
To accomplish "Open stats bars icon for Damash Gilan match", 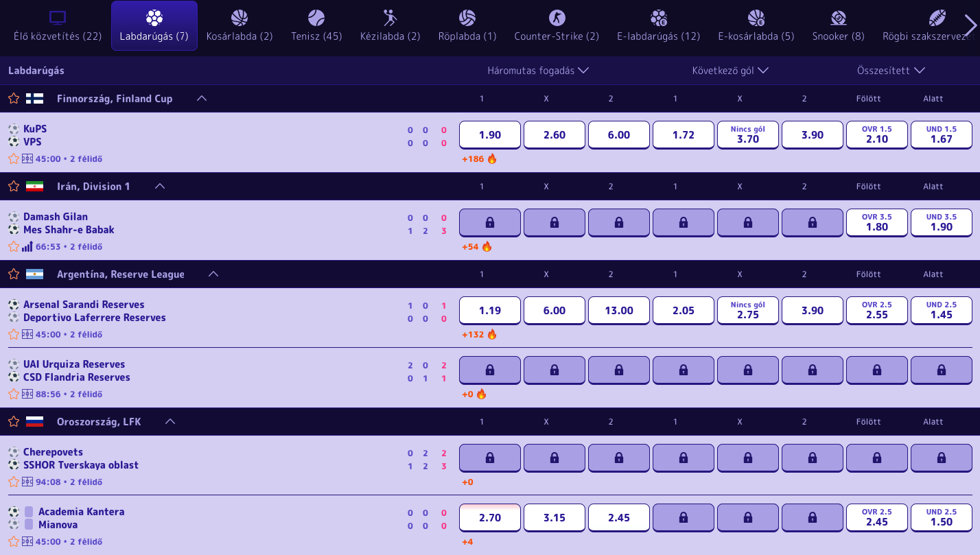I will (27, 247).
